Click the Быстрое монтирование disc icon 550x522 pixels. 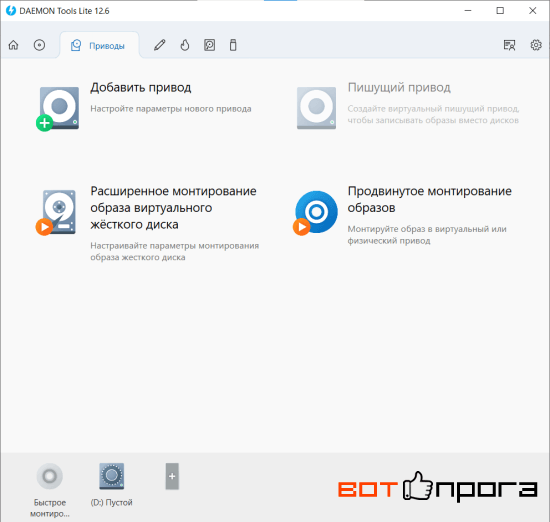pos(49,476)
